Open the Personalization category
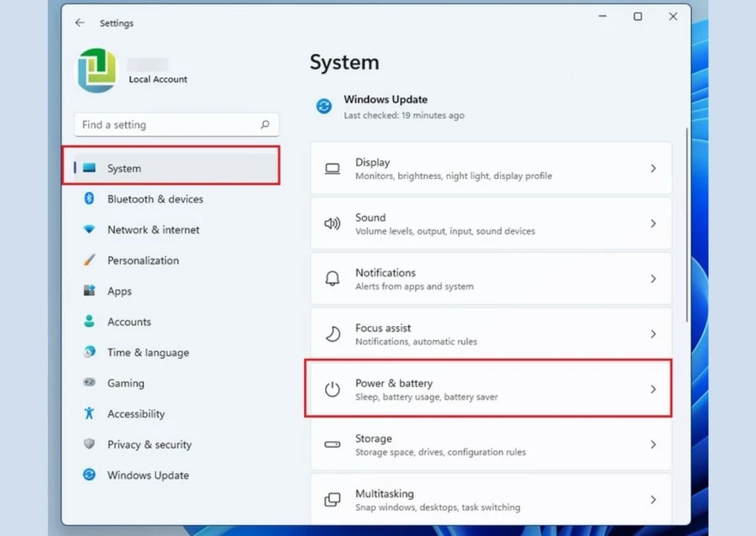Screen dimensions: 756x536 point(143,260)
